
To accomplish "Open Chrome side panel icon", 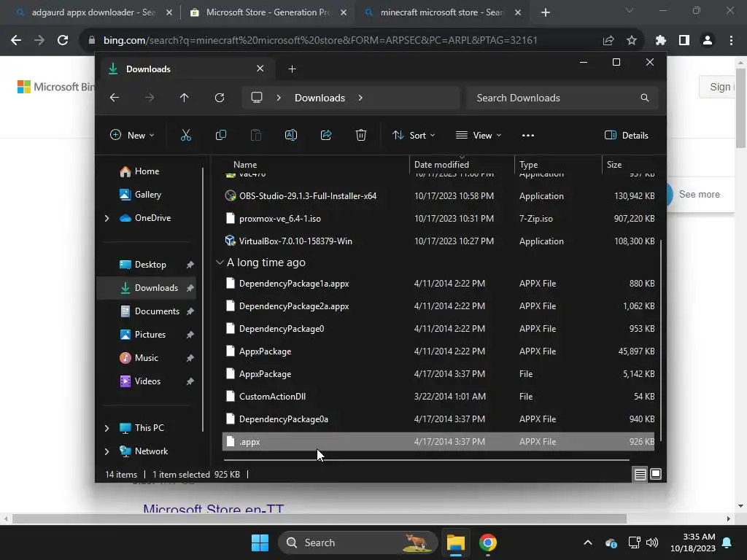I will 684,41.
